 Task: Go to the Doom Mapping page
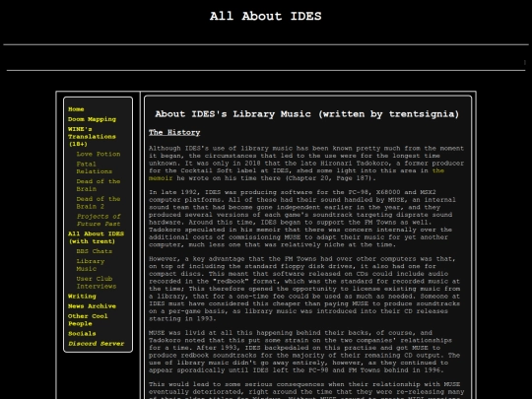point(92,119)
